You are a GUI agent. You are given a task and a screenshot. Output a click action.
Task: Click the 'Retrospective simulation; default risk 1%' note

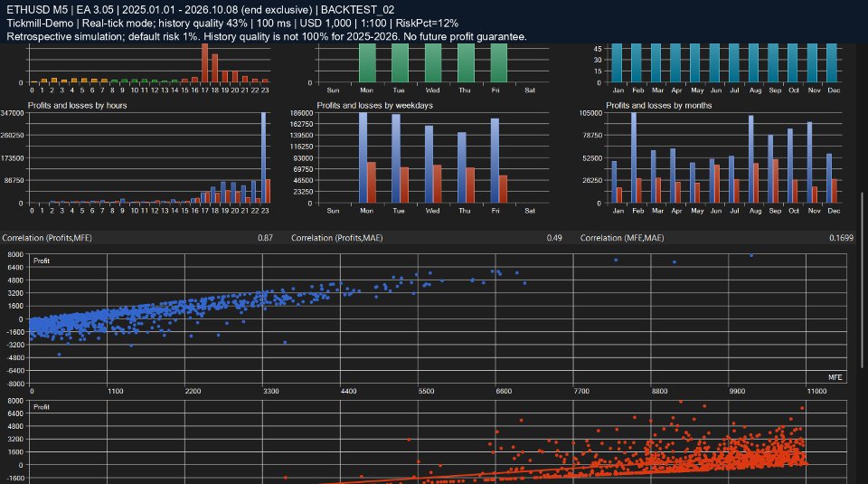(266, 36)
